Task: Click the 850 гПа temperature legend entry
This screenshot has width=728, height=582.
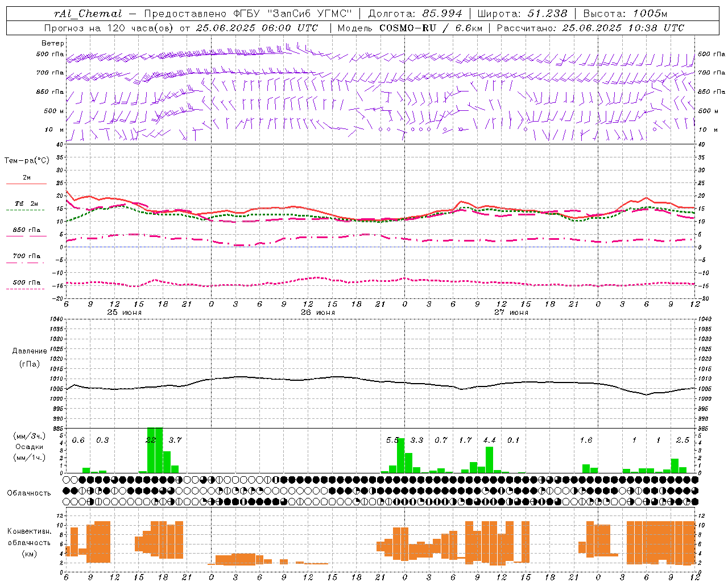Action: 27,230
